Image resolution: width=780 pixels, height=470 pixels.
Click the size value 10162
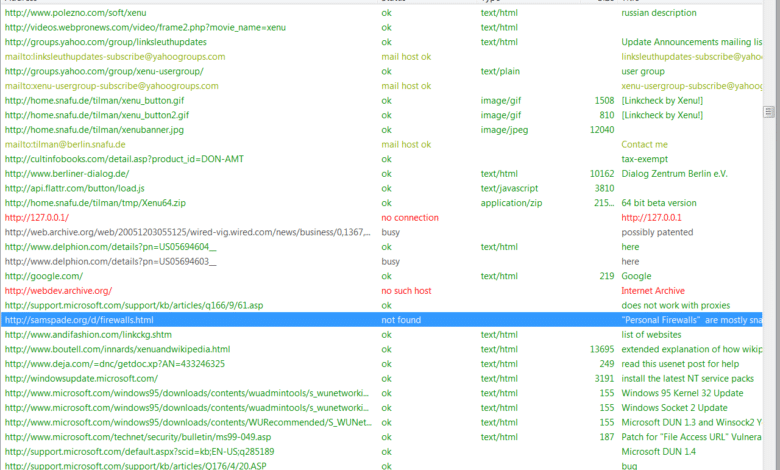point(602,174)
